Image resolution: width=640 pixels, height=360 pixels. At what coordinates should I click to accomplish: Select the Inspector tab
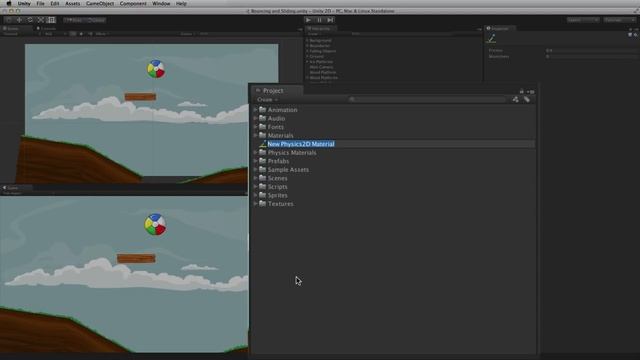coord(499,29)
